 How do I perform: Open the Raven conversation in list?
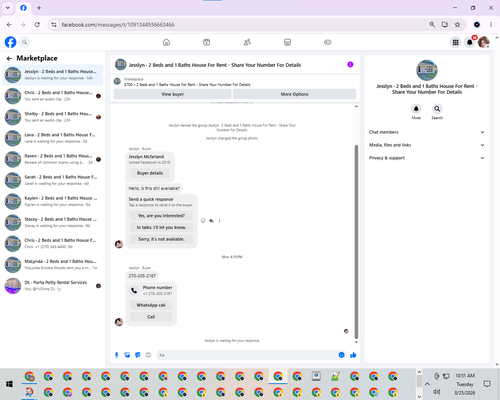[53, 159]
